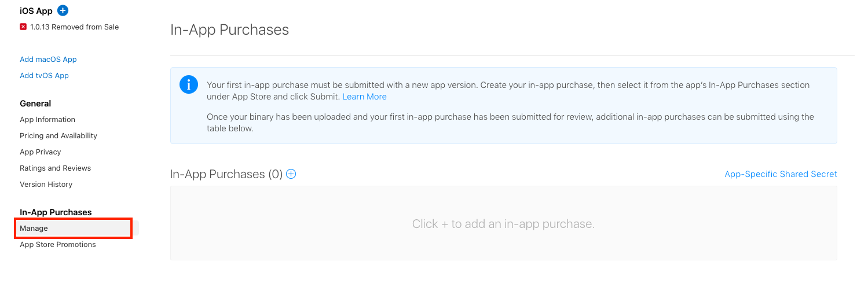Open App Store Promotions

coord(58,244)
